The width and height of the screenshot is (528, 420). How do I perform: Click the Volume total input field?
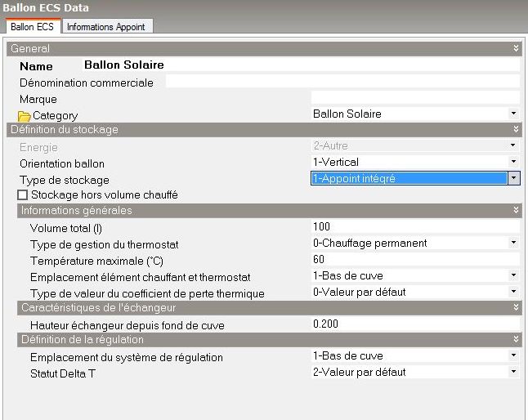click(414, 226)
